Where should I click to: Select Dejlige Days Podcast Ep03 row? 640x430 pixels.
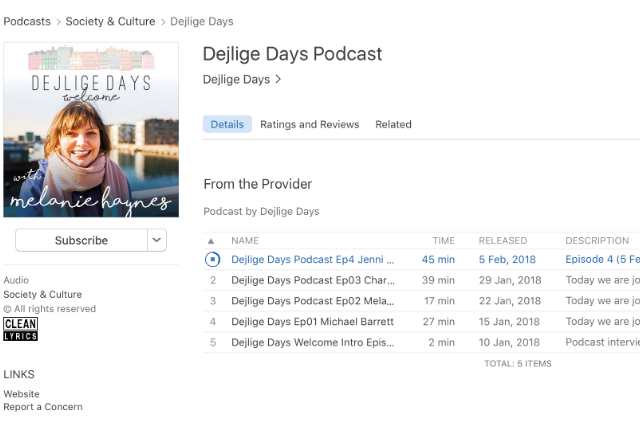point(312,280)
